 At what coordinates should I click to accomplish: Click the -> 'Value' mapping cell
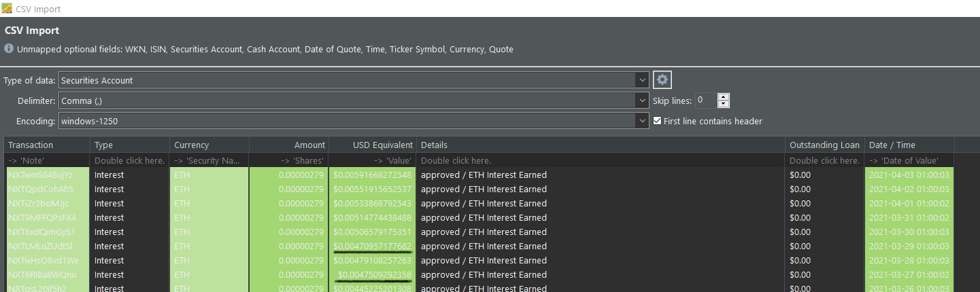373,160
